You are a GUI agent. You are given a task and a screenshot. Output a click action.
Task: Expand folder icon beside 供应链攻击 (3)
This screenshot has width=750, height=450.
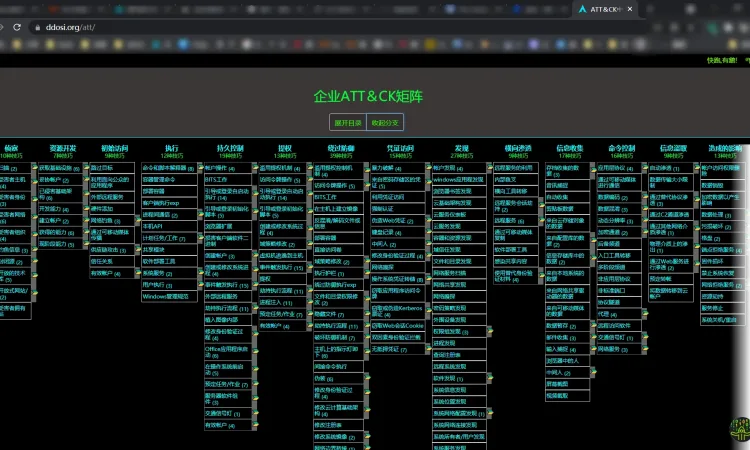(138, 250)
